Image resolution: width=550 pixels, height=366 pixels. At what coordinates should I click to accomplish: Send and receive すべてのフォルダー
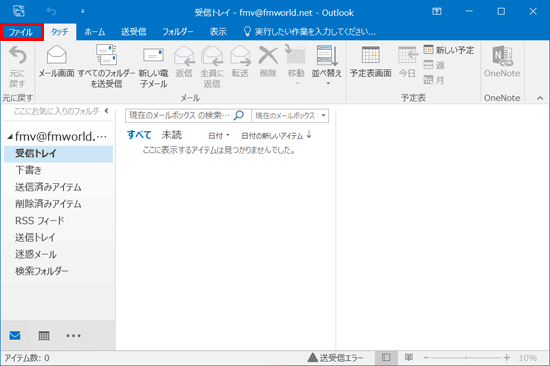(x=106, y=67)
